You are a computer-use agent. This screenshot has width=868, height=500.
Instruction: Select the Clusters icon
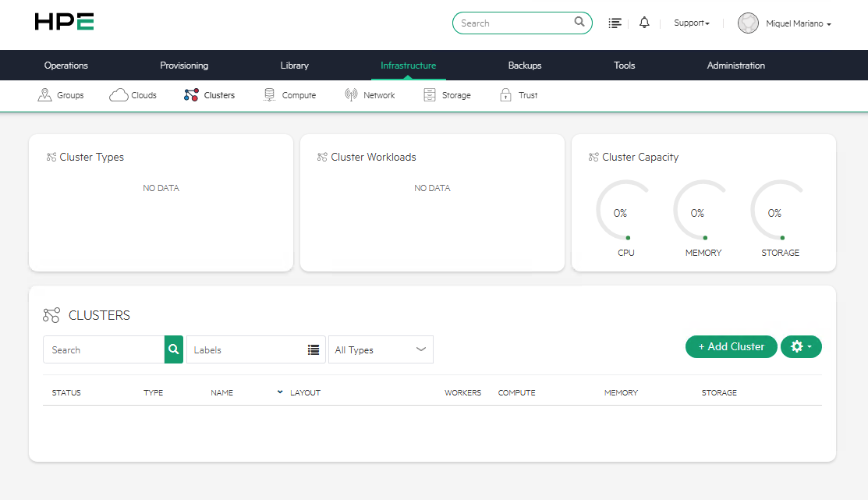[x=190, y=94]
